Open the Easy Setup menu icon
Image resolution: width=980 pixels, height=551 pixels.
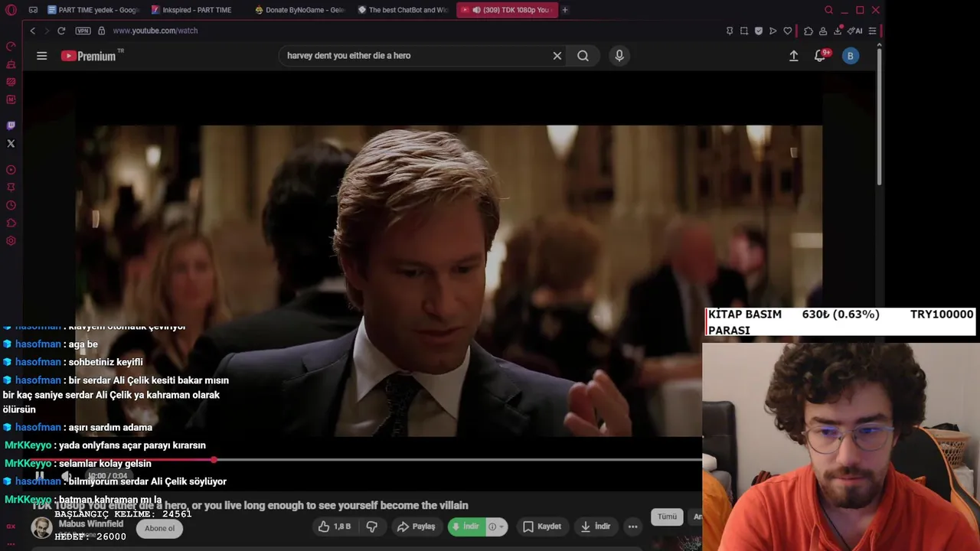[872, 31]
